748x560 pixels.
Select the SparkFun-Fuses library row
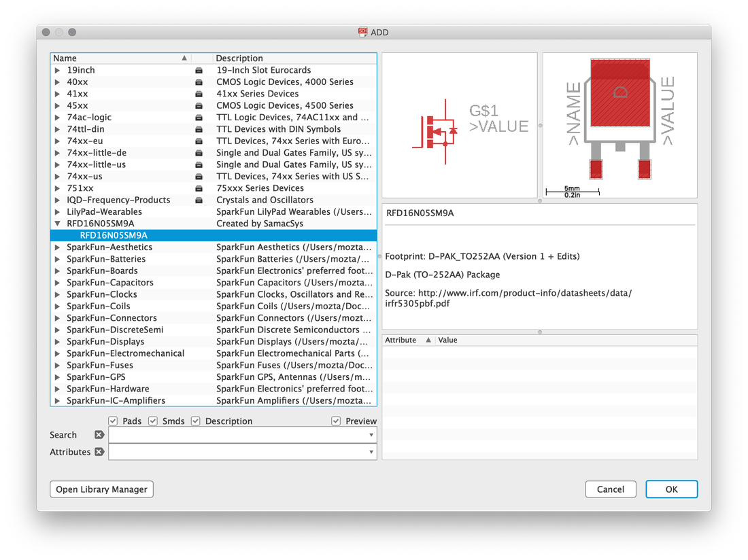[214, 365]
